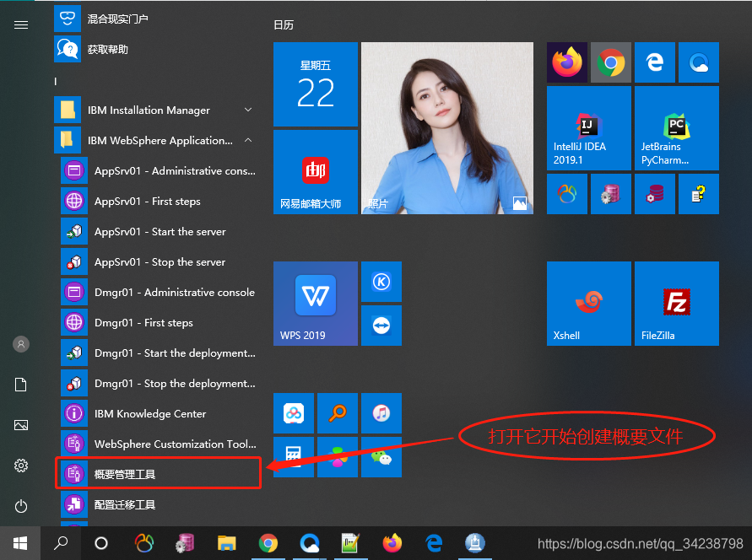Open 配置迁移工具 entry
The height and width of the screenshot is (560, 752).
(x=160, y=504)
